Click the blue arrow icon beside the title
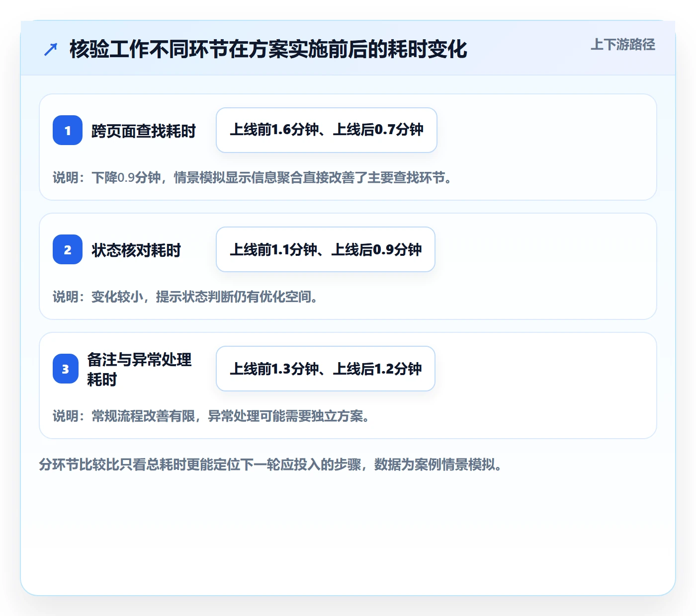696x616 pixels. tap(51, 49)
